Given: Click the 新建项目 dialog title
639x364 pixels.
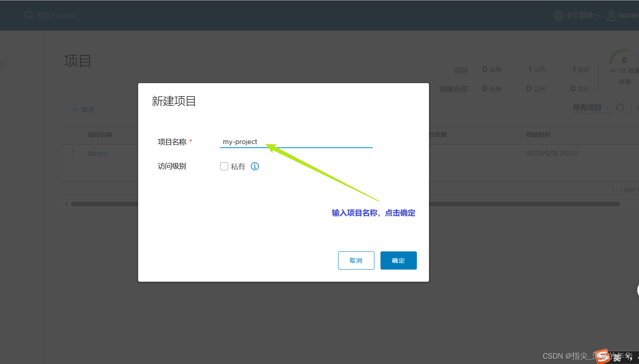Looking at the screenshot, I should (x=174, y=101).
